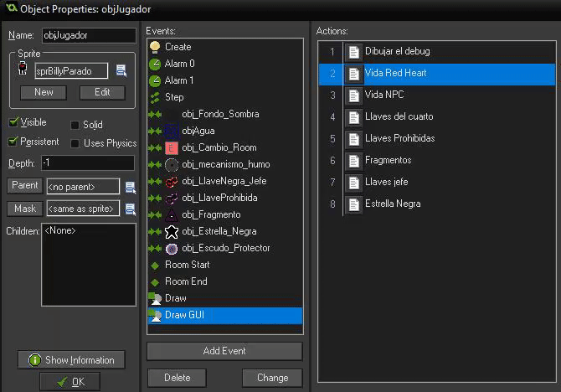Select the Alarm 0 event

tap(225, 64)
